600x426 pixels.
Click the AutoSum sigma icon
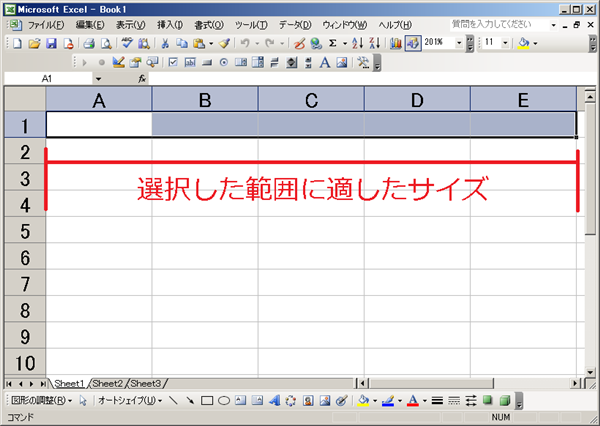point(333,43)
